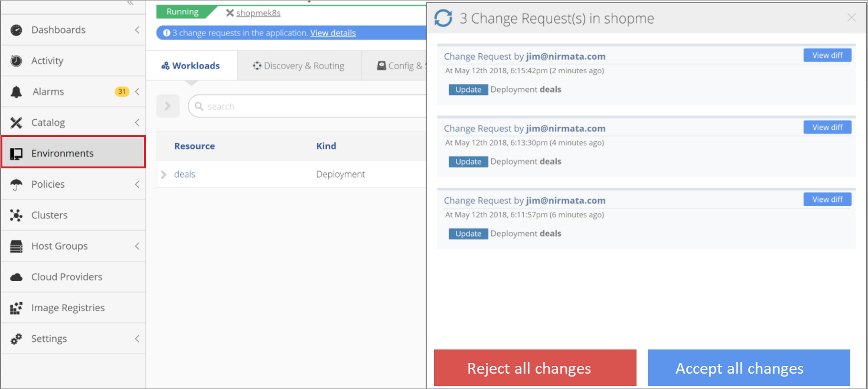The height and width of the screenshot is (389, 868).
Task: Click the Dashboards gauge icon in sidebar
Action: [17, 30]
